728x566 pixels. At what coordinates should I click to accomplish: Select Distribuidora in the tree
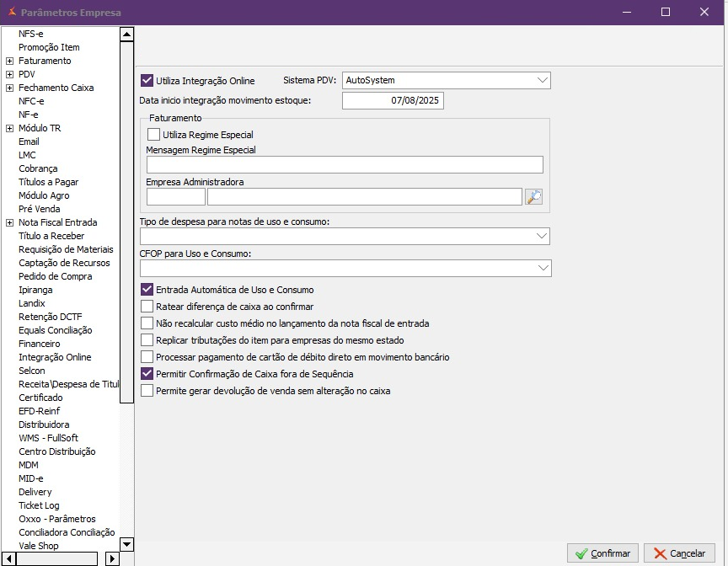pos(44,424)
